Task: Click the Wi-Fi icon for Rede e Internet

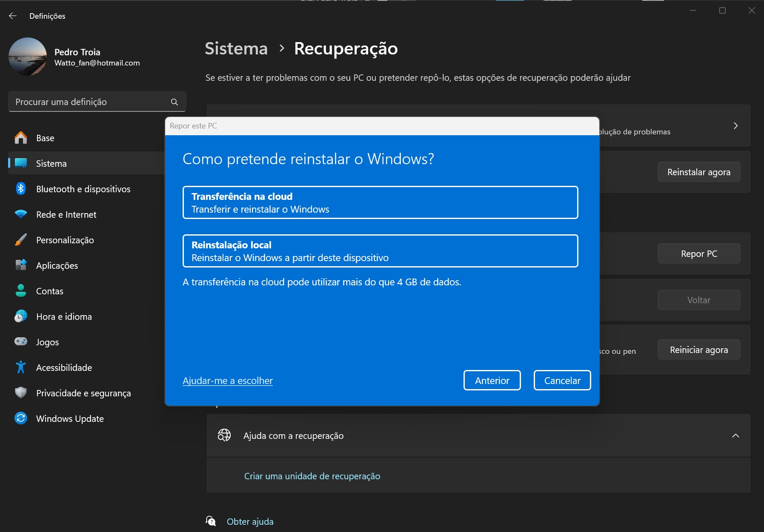Action: coord(20,214)
